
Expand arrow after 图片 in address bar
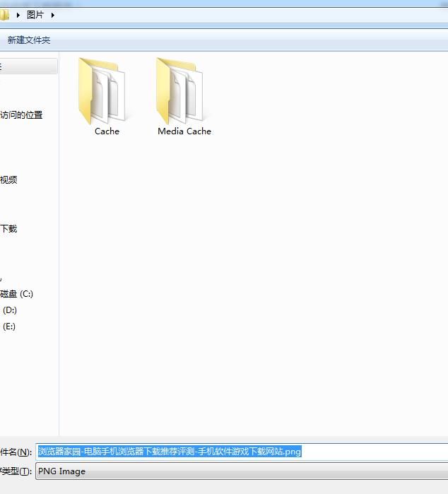[x=52, y=15]
